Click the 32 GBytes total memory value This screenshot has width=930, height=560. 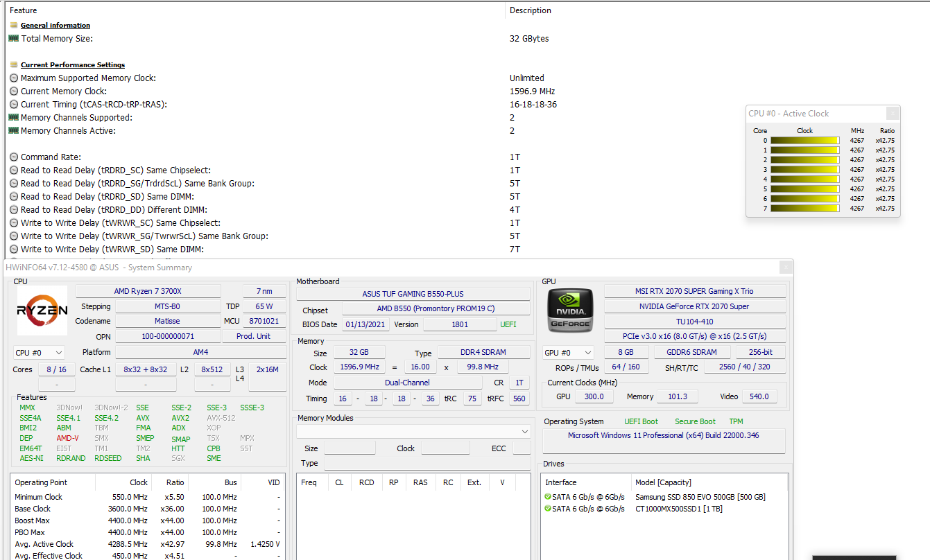coord(529,39)
